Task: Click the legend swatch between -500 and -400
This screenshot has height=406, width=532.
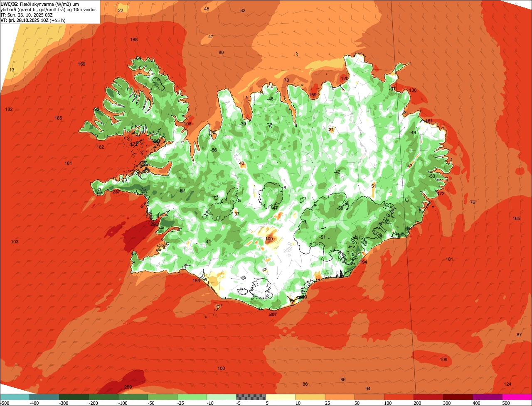Action: (x=15, y=397)
